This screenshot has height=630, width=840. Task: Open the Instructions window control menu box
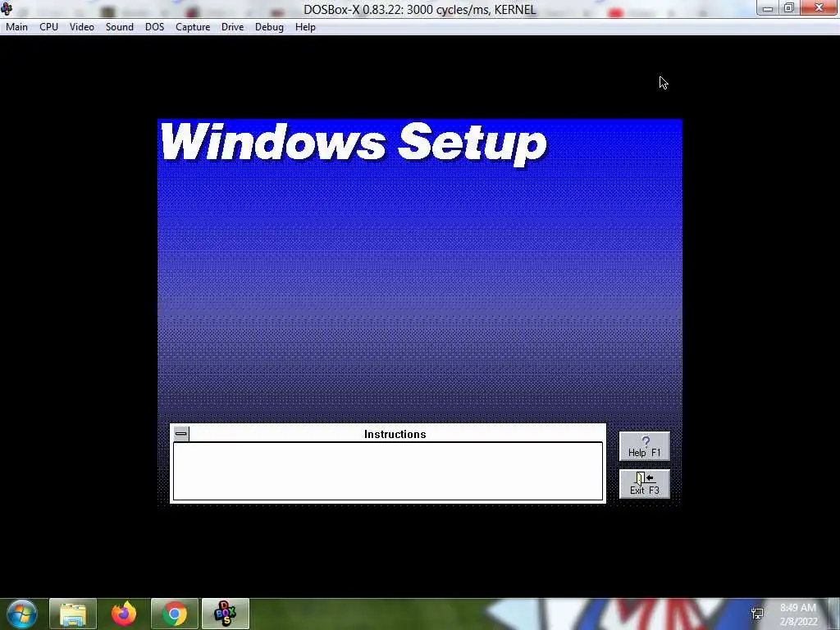click(x=181, y=433)
